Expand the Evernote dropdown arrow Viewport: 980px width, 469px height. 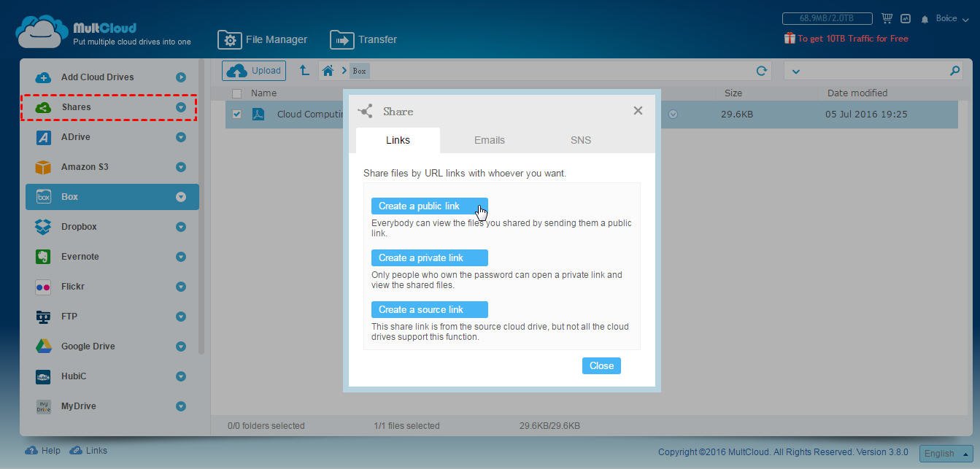tap(180, 257)
